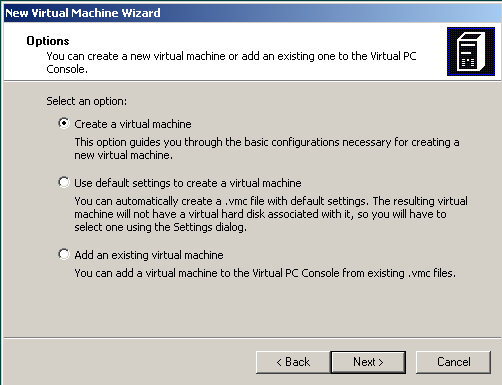Viewport: 502px width, 385px height.
Task: Click the Next > button
Action: pyautogui.click(x=368, y=362)
